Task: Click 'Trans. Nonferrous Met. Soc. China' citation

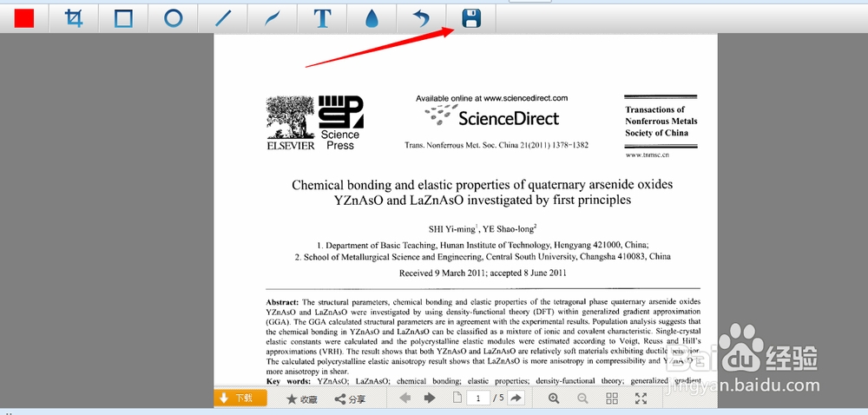Action: point(496,145)
